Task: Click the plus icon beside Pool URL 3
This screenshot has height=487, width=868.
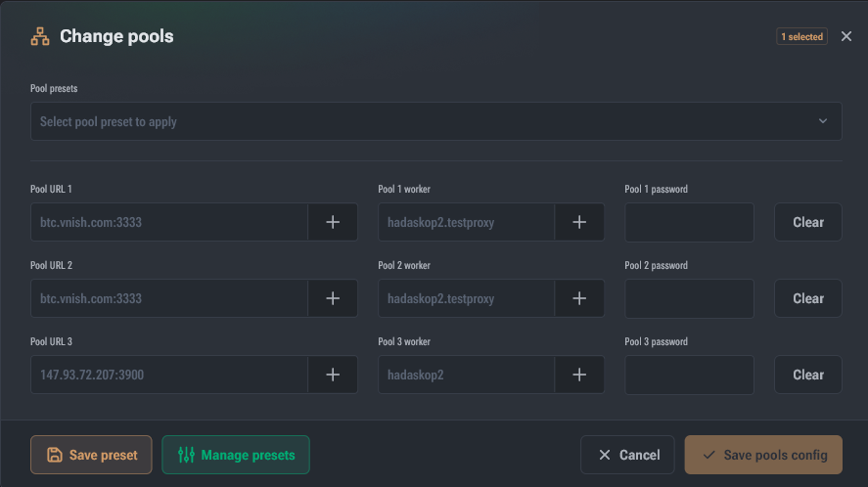Action: coord(333,375)
